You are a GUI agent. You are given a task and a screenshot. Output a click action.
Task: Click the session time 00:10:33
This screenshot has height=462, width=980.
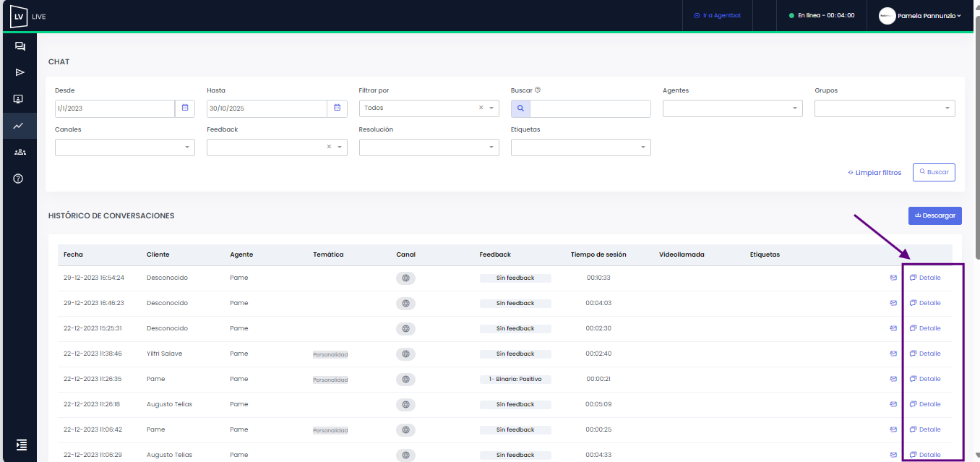598,278
